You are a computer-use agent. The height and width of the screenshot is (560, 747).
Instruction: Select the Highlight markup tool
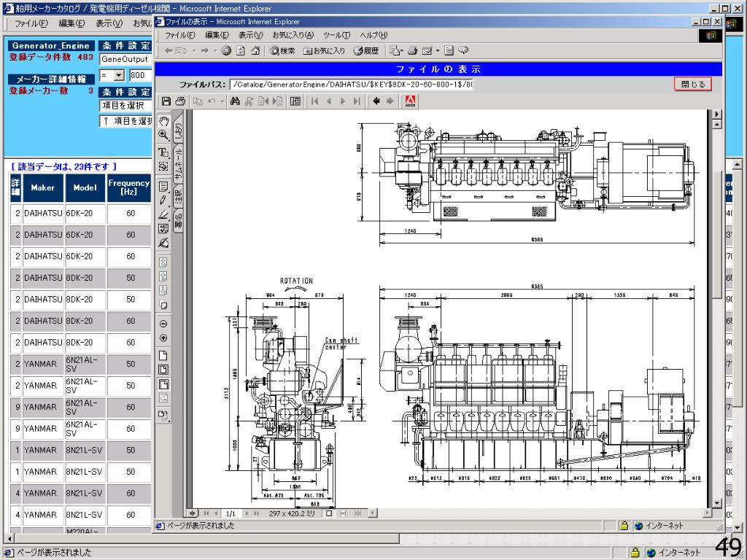(x=163, y=215)
